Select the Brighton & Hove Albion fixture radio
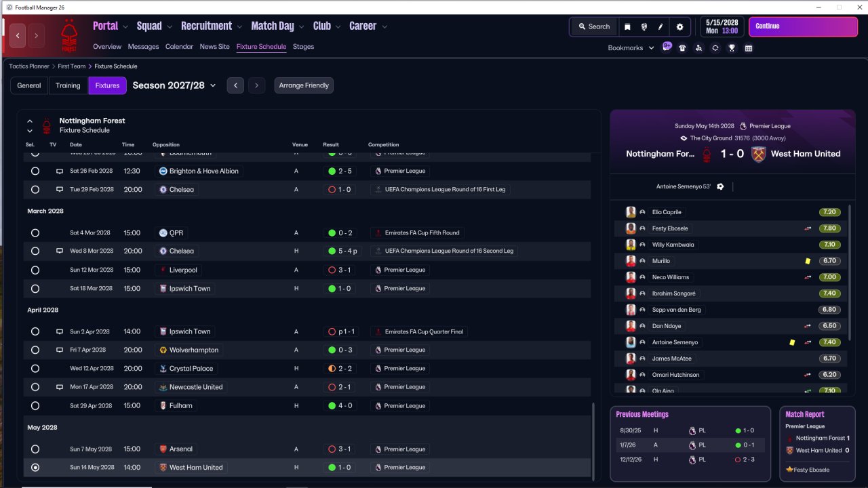The height and width of the screenshot is (488, 868). (x=35, y=171)
